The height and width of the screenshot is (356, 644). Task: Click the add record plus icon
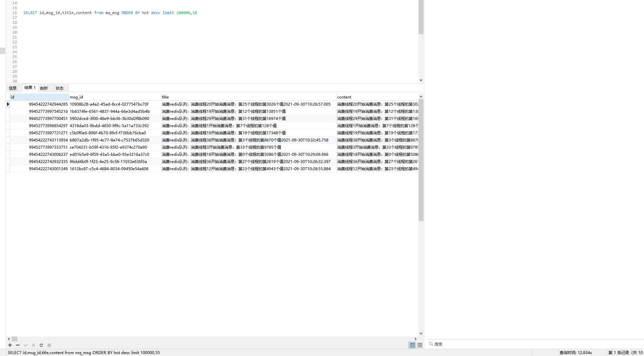[x=10, y=345]
